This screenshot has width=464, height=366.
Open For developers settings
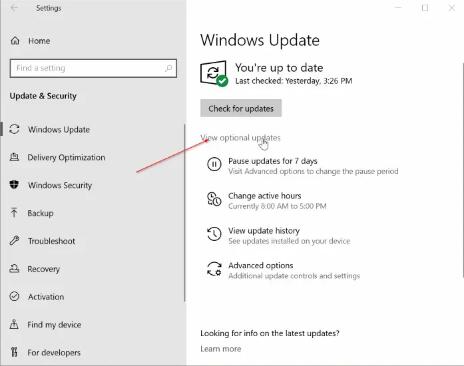tap(54, 352)
